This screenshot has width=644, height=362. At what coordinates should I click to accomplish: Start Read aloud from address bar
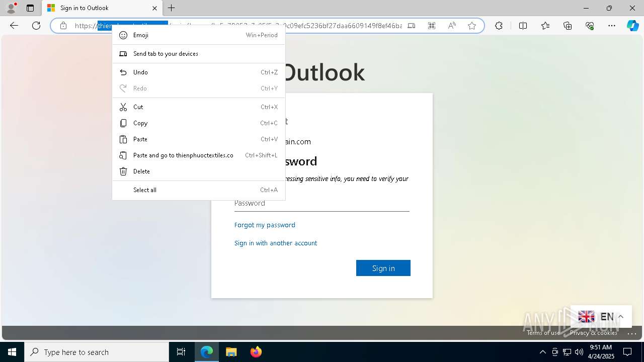[452, 26]
